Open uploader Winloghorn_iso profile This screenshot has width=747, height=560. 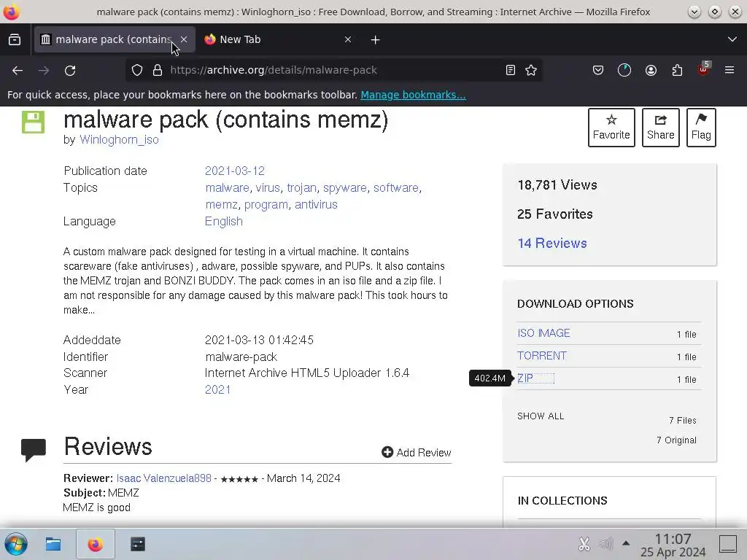119,139
